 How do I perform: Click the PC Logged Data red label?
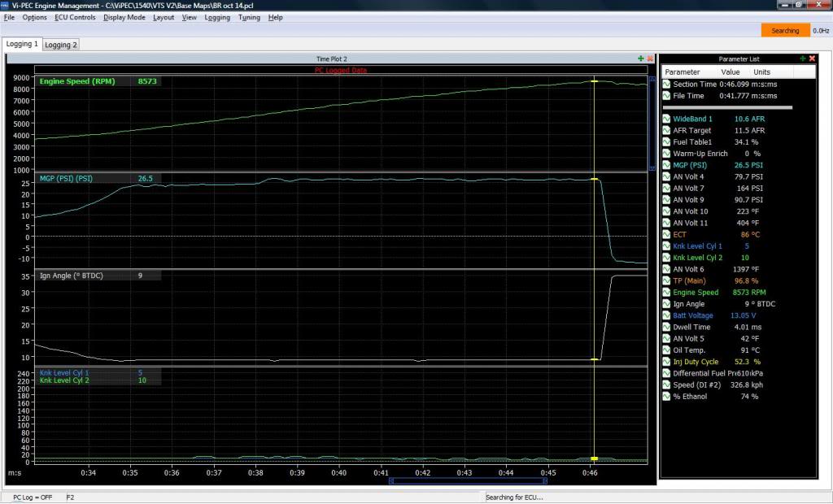tap(341, 70)
